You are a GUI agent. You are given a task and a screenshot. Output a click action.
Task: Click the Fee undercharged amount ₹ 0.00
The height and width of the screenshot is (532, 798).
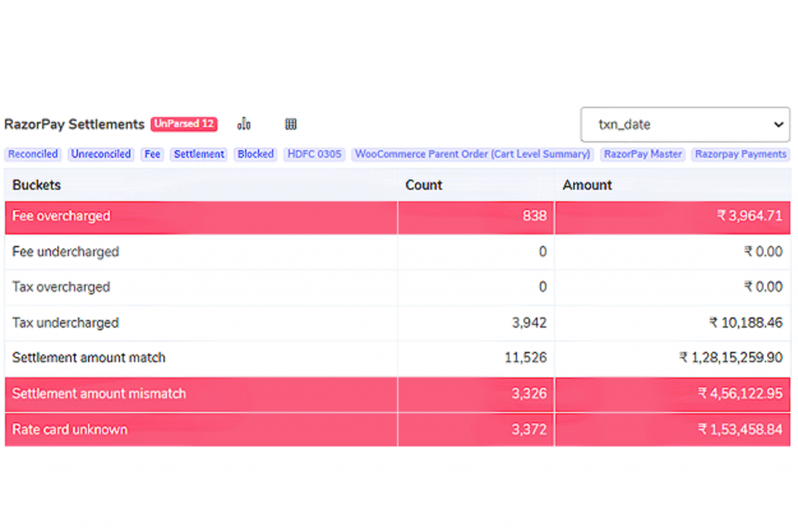[764, 252]
